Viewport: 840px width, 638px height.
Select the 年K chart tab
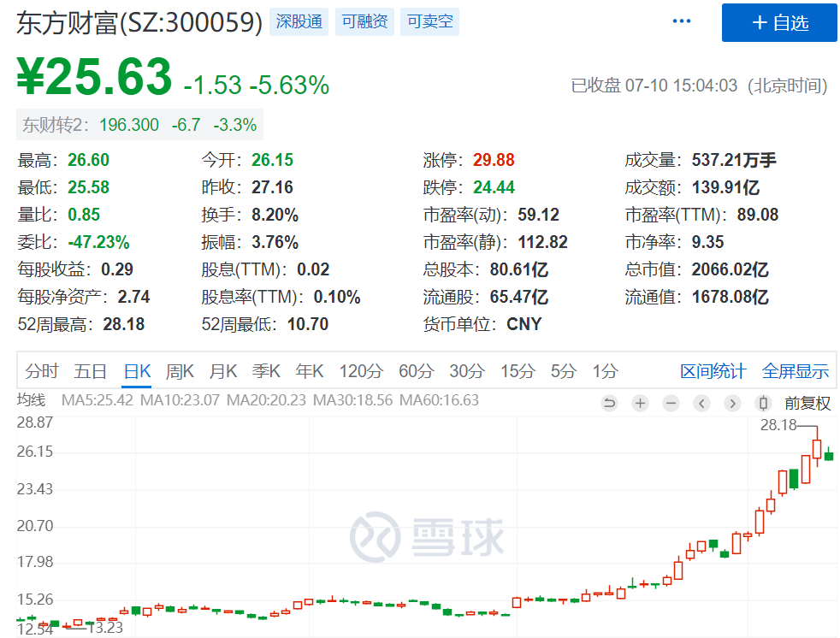click(310, 370)
